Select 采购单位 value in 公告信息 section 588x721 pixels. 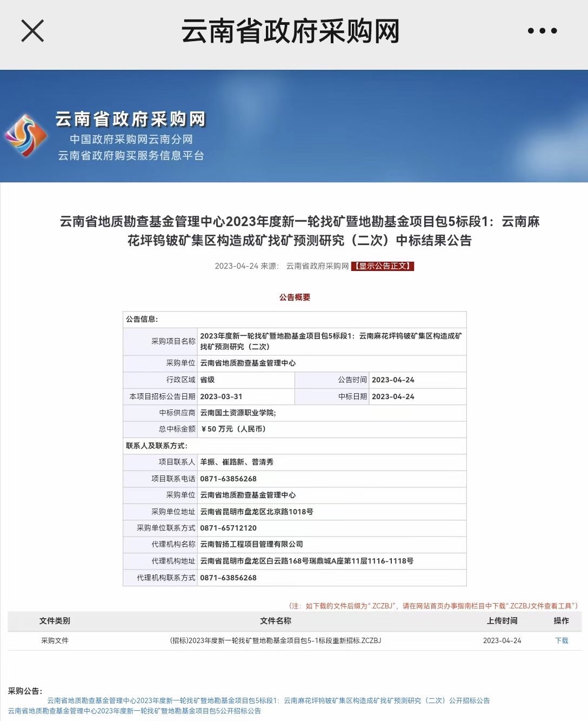(248, 363)
